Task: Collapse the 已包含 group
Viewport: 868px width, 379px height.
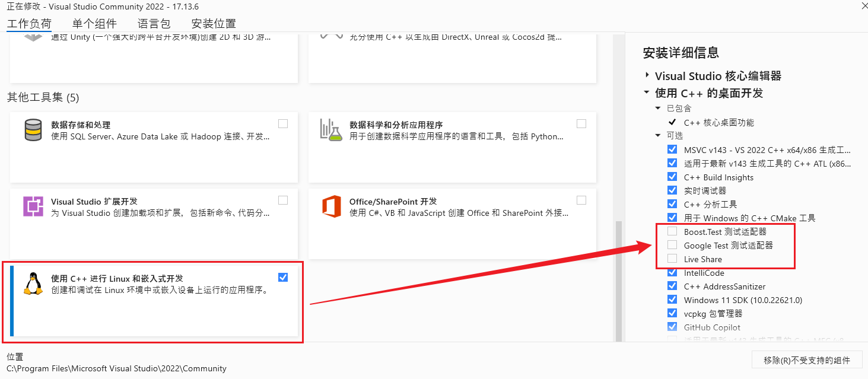Action: pyautogui.click(x=658, y=109)
